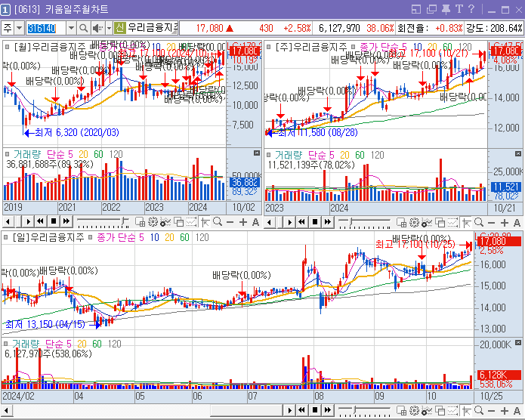Open monthly chart settings gear icon

click(153, 222)
